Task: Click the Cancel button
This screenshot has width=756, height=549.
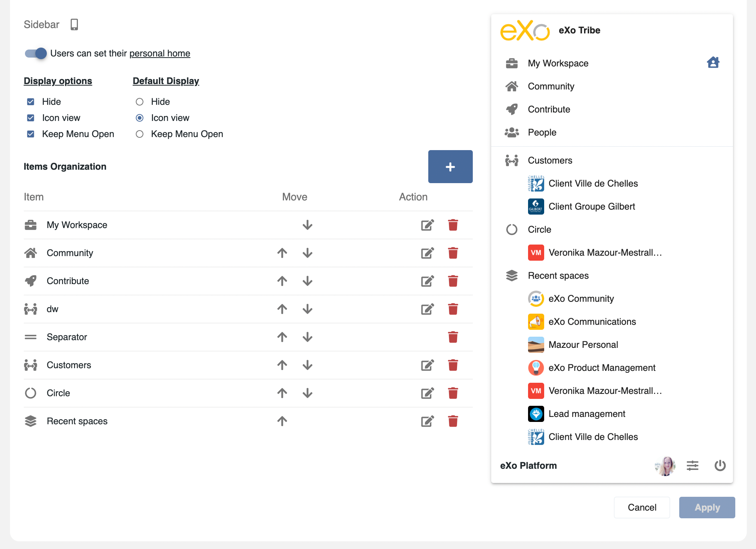Action: (x=642, y=508)
